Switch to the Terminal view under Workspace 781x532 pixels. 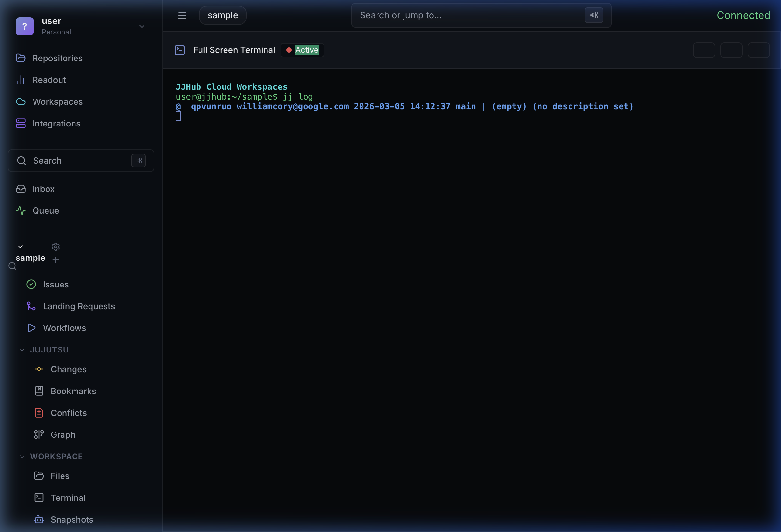pyautogui.click(x=68, y=498)
